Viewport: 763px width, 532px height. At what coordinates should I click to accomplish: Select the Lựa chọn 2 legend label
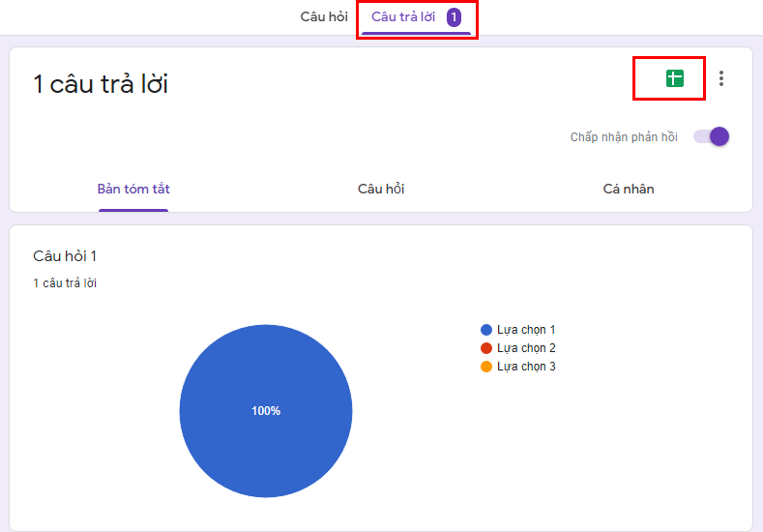526,348
